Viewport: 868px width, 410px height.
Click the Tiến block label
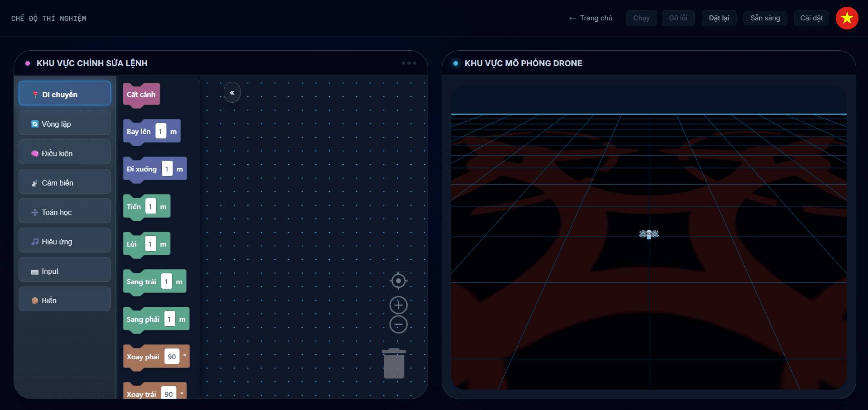tap(134, 207)
